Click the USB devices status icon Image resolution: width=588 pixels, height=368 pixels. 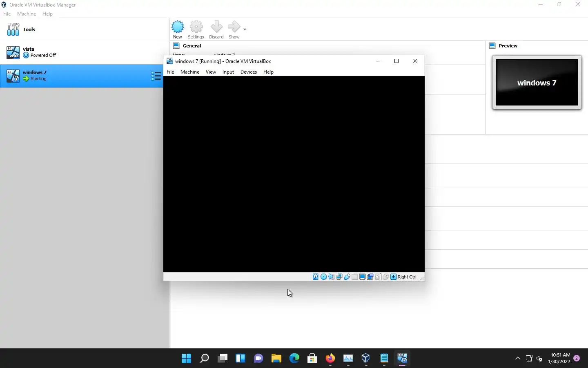[x=347, y=277]
